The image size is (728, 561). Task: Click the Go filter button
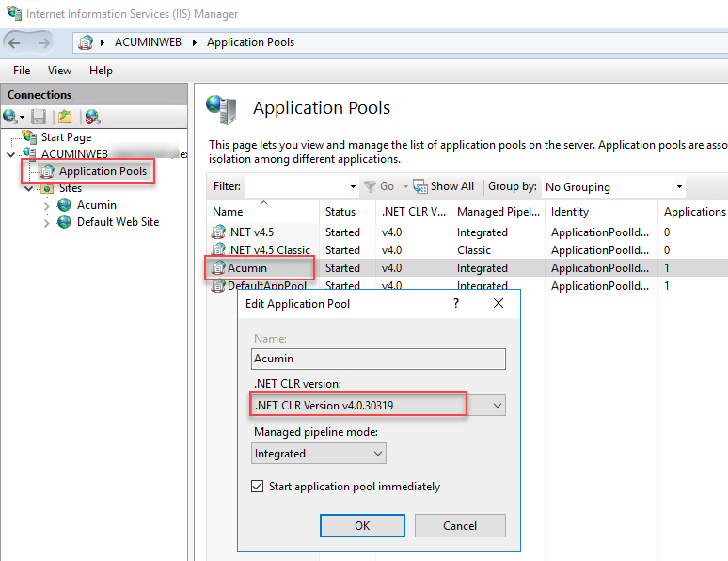(379, 186)
